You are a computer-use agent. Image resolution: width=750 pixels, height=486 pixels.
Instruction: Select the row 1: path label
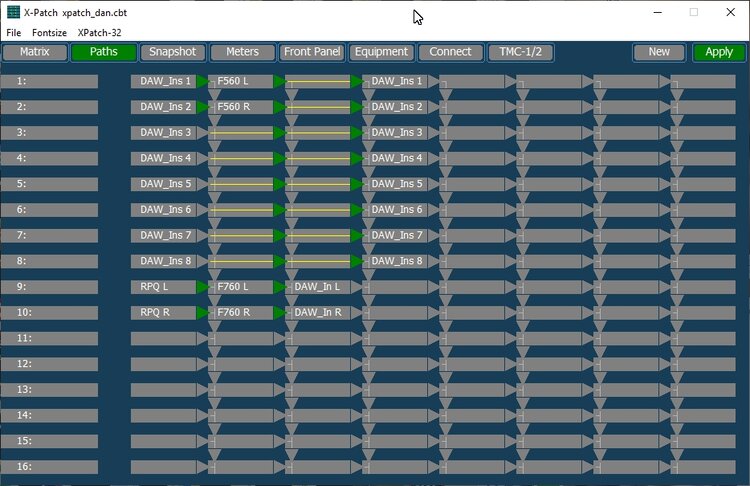click(50, 81)
